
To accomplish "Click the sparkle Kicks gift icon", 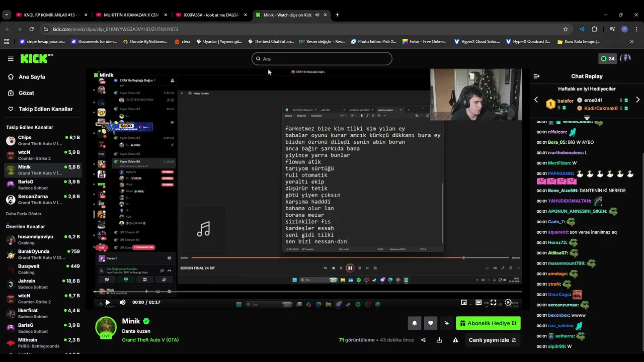I will click(x=446, y=323).
